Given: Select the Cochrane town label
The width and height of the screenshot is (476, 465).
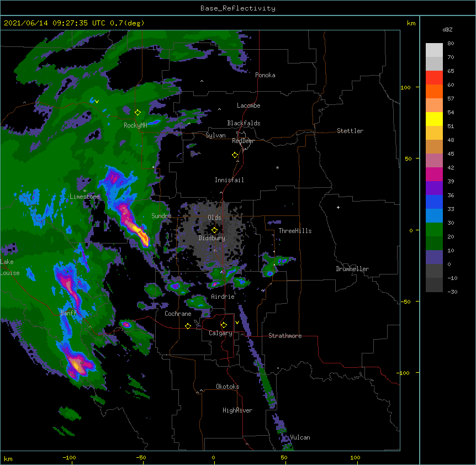Looking at the screenshot, I should pos(178,314).
